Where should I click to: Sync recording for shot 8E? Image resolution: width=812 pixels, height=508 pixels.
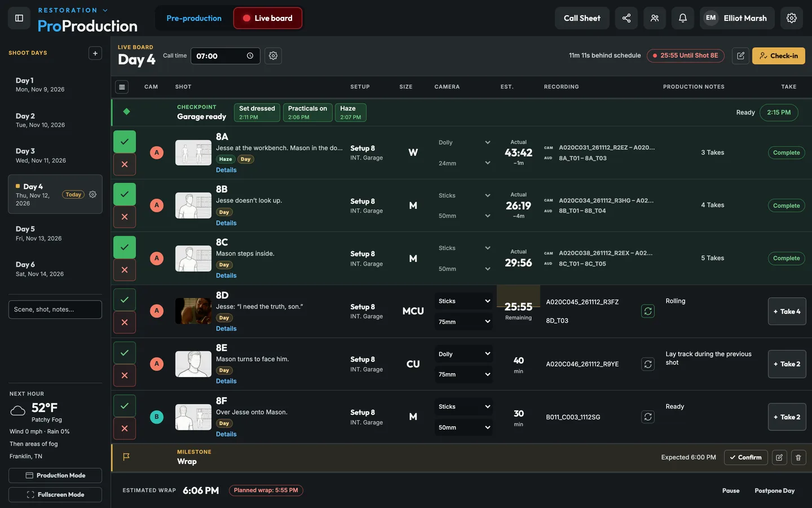[648, 364]
